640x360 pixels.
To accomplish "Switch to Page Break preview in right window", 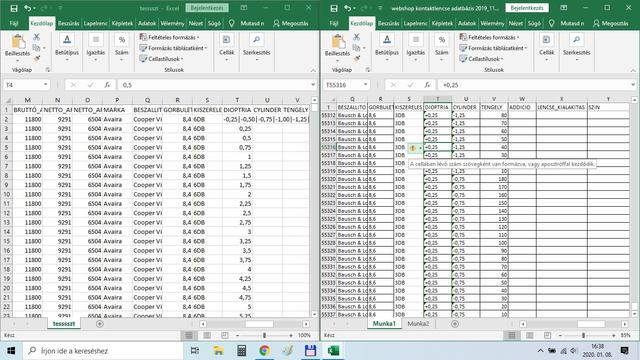I will click(x=547, y=335).
